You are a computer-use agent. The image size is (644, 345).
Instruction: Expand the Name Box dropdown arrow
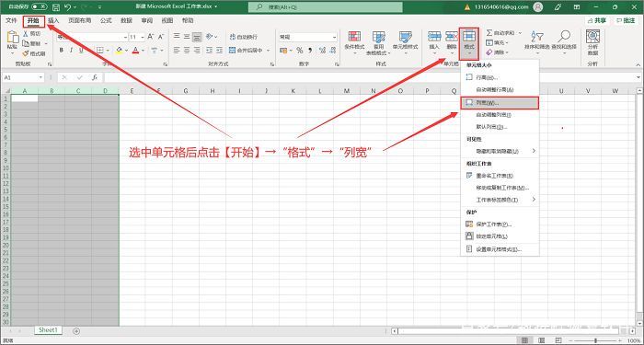[x=40, y=77]
